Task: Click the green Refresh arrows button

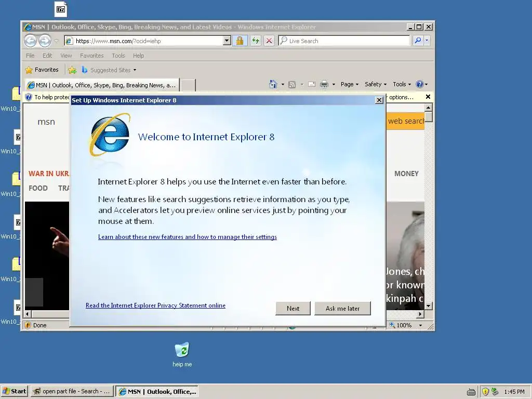Action: (256, 41)
